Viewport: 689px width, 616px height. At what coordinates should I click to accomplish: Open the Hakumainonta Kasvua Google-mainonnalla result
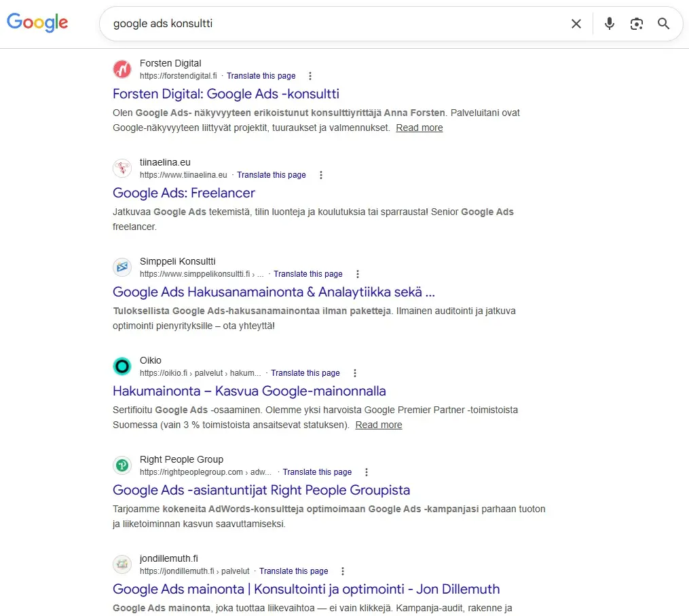pyautogui.click(x=250, y=391)
